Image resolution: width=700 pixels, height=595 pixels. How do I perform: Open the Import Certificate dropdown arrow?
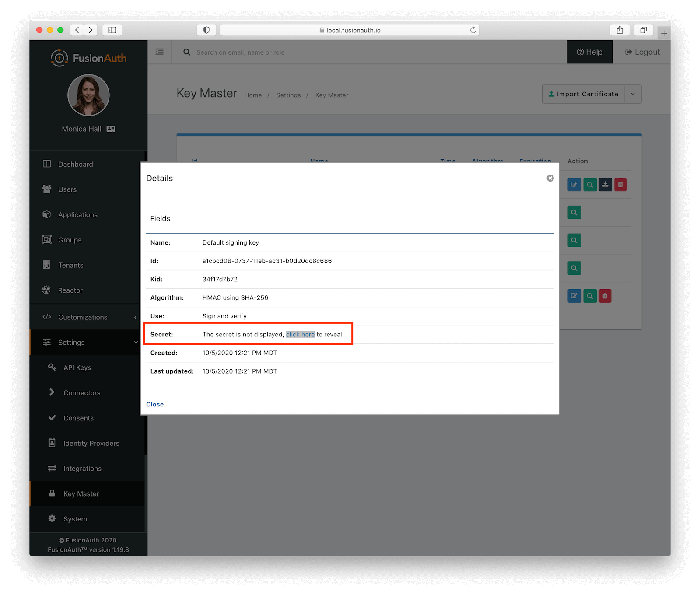(x=633, y=94)
